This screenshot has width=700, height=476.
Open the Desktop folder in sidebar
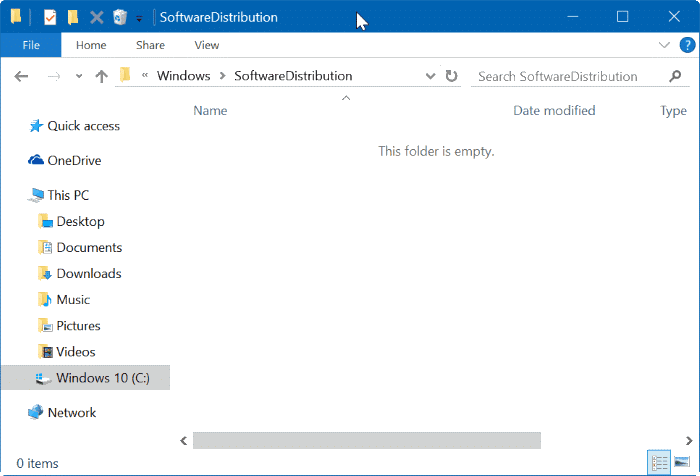point(80,221)
